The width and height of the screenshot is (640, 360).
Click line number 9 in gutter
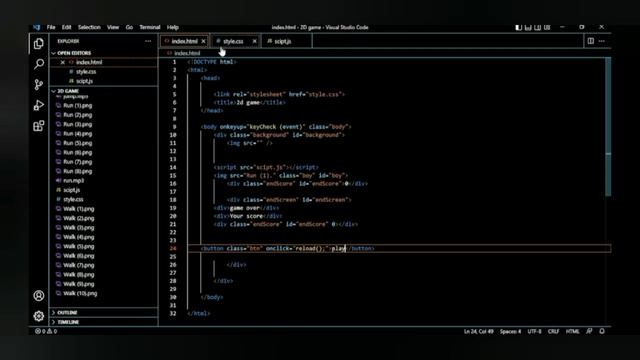(x=174, y=127)
